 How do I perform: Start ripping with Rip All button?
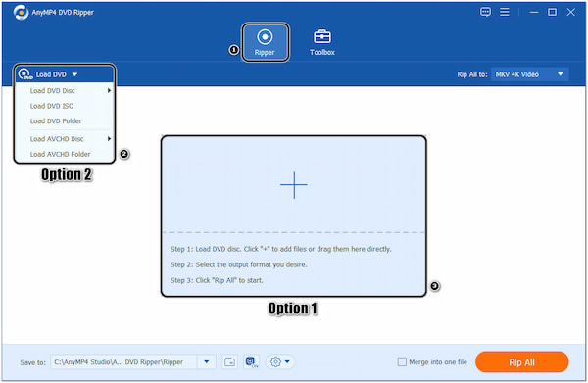point(522,362)
